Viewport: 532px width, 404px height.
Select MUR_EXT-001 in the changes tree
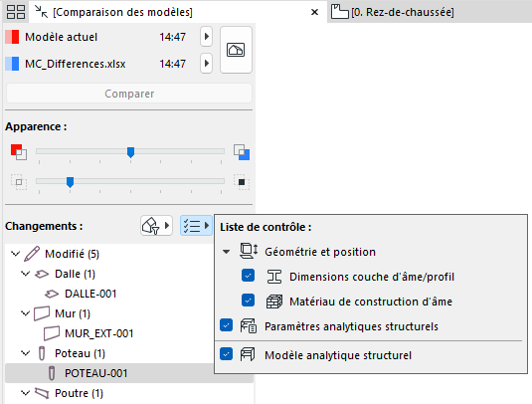pos(99,333)
